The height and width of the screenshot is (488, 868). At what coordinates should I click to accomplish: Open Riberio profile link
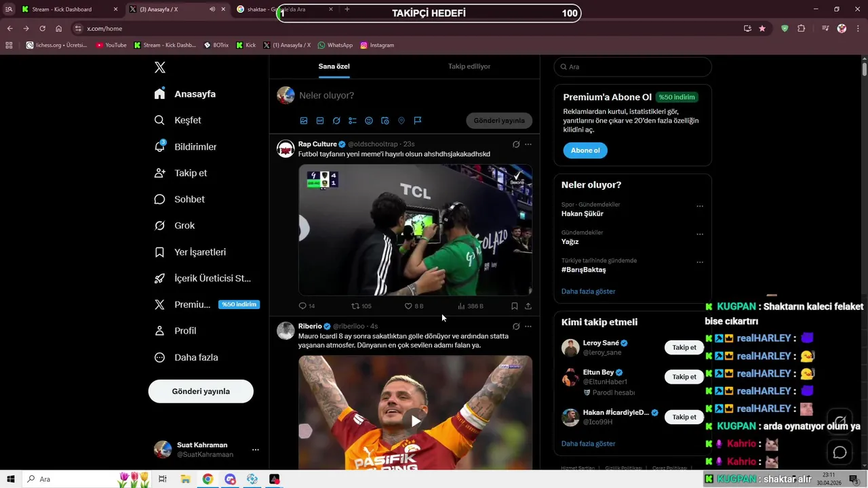[310, 326]
